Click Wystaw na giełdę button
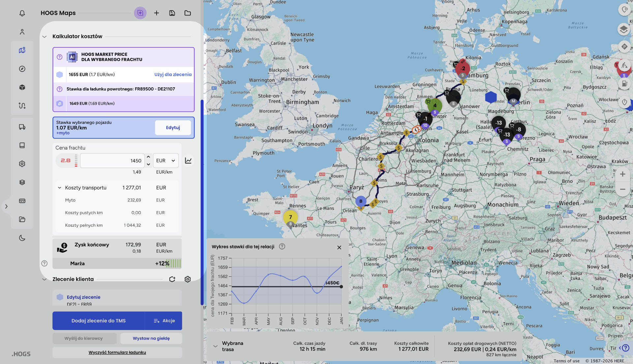 tap(151, 338)
